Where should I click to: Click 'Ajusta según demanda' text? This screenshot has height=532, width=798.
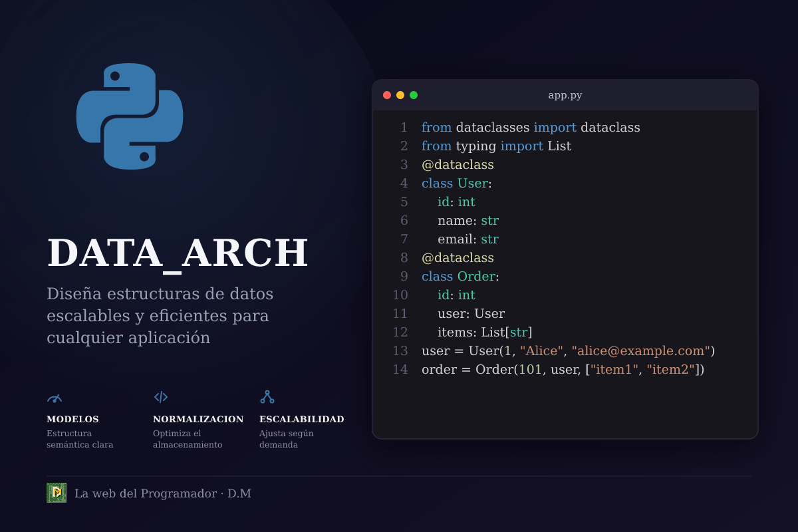[287, 439]
